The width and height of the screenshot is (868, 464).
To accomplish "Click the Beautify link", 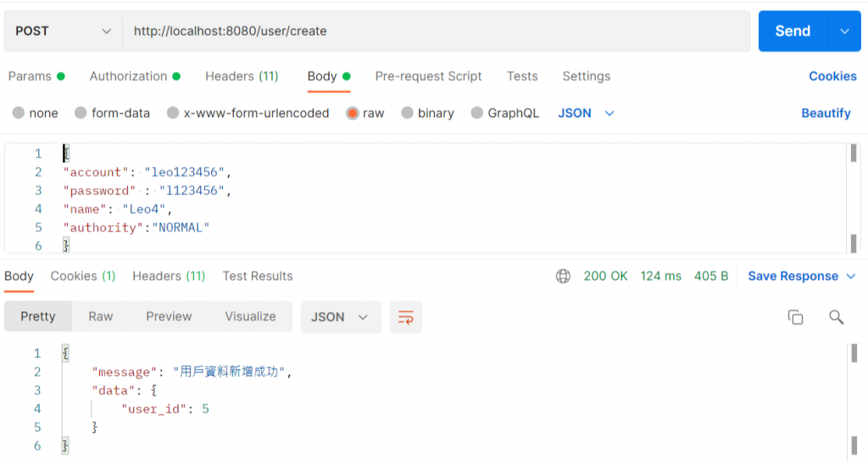I will pyautogui.click(x=826, y=113).
